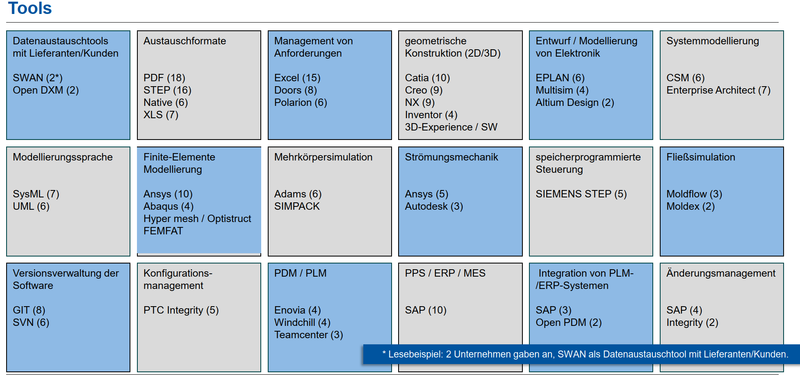Viewport: 800px width, 378px height.
Task: Select the Versionsverwaltung der Software tile
Action: pos(68,317)
